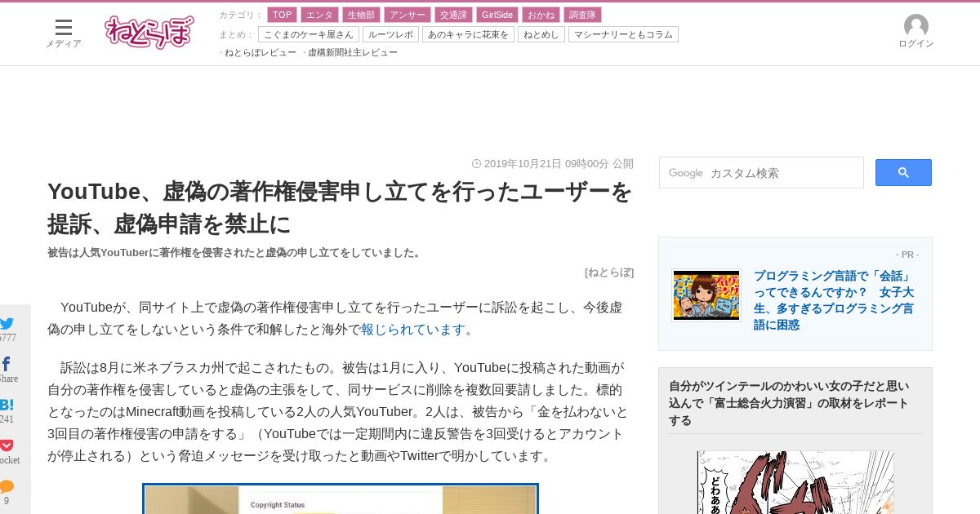Image resolution: width=980 pixels, height=514 pixels.
Task: Select the GirlSide category tab
Action: coord(497,15)
